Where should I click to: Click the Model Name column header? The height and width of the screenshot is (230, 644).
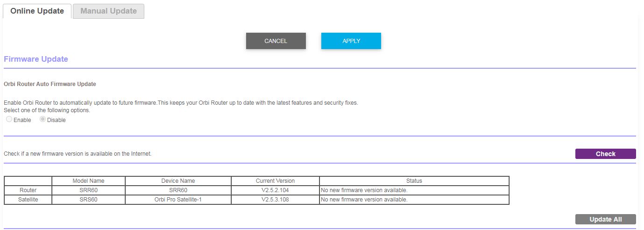89,181
